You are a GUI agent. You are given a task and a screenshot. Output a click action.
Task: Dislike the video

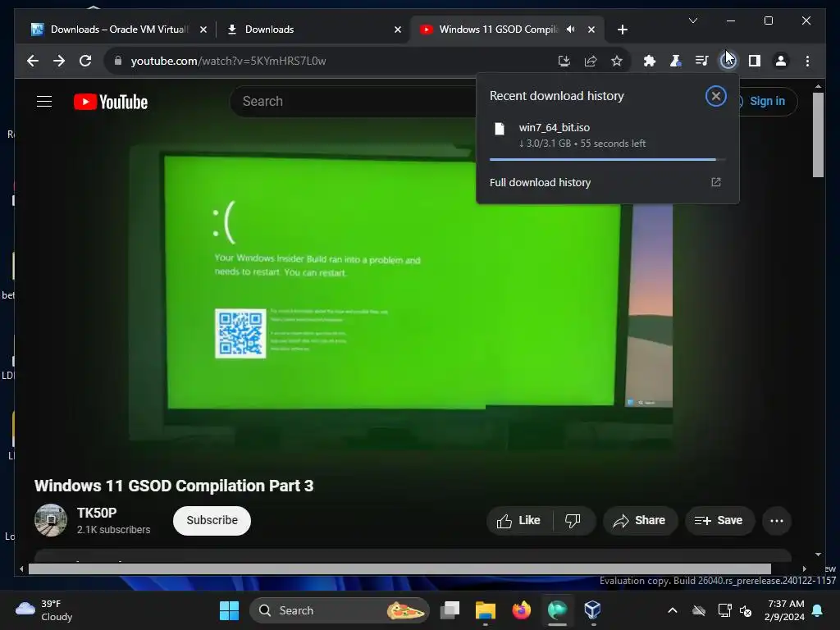coord(573,521)
